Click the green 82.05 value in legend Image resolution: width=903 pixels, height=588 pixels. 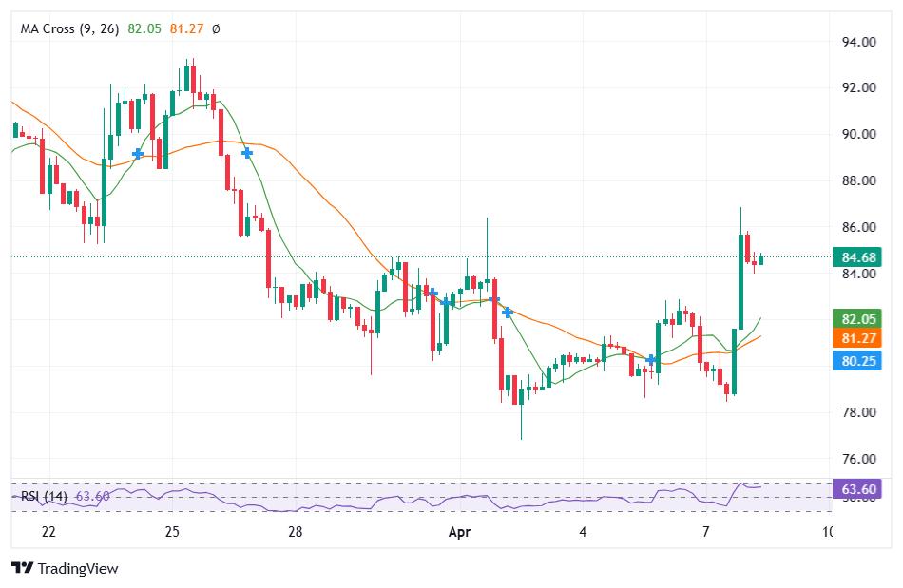pos(145,29)
